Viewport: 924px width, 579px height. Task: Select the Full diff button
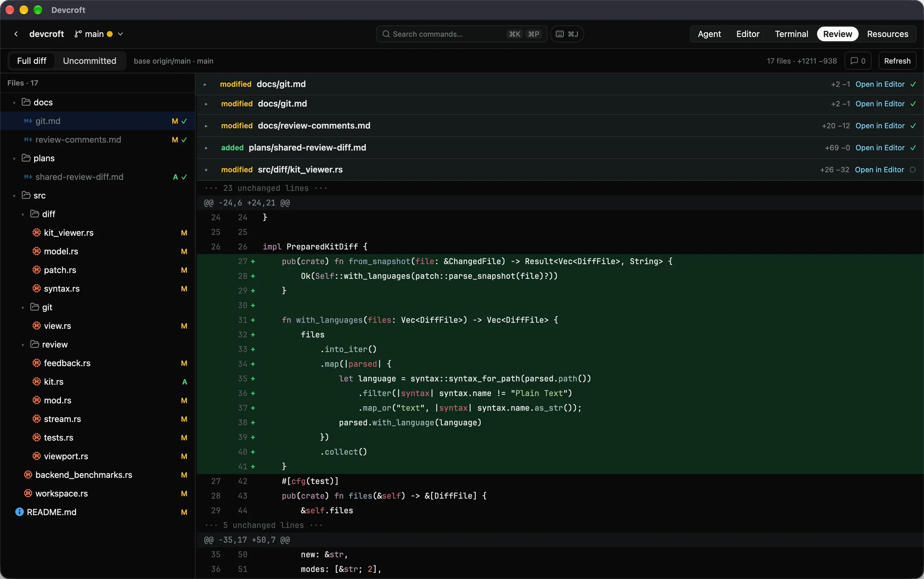tap(32, 61)
